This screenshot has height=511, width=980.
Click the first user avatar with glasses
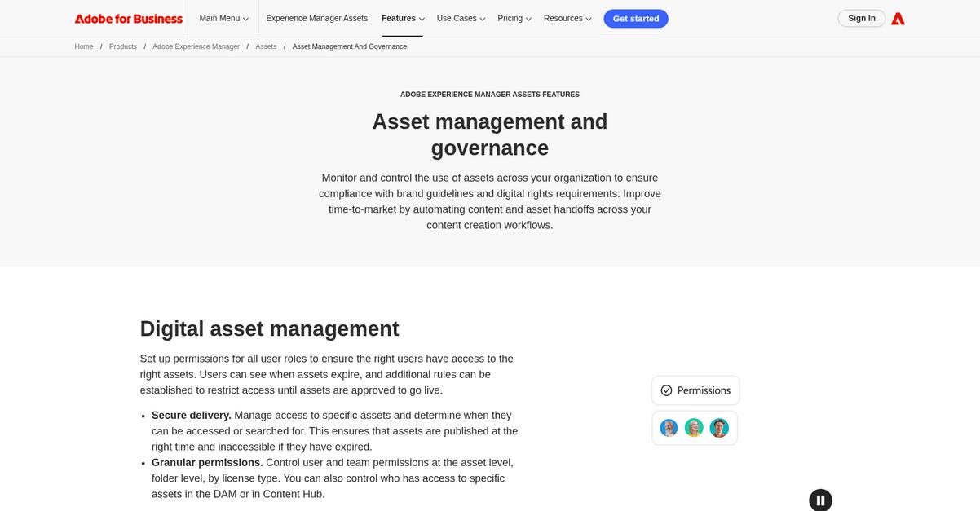click(669, 428)
